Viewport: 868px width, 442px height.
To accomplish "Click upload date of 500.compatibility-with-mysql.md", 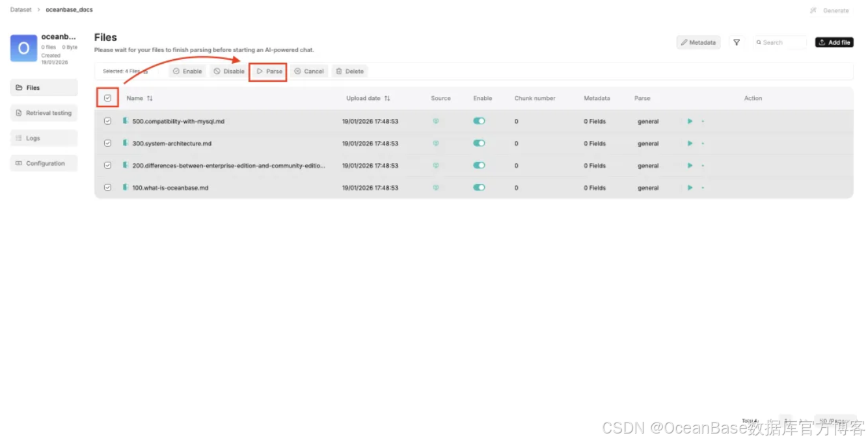I will pos(370,122).
